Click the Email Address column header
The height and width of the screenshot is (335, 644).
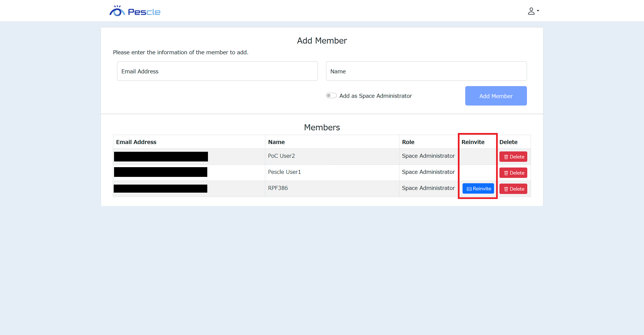[x=136, y=142]
